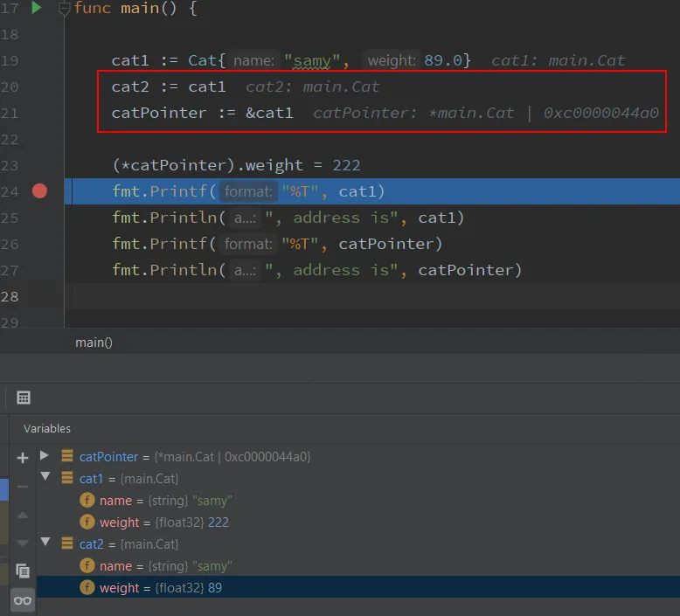The image size is (680, 616).
Task: Click the field icon beside cat1 name
Action: [87, 501]
